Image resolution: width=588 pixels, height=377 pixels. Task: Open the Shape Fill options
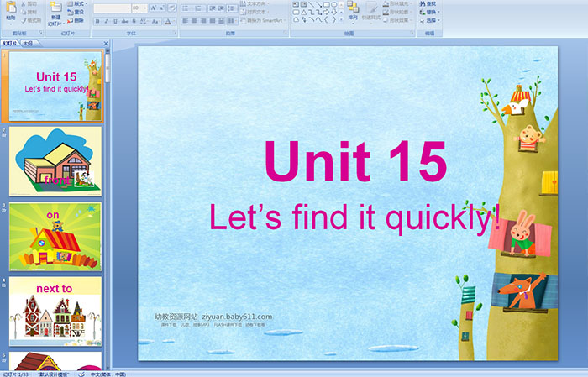click(397, 3)
